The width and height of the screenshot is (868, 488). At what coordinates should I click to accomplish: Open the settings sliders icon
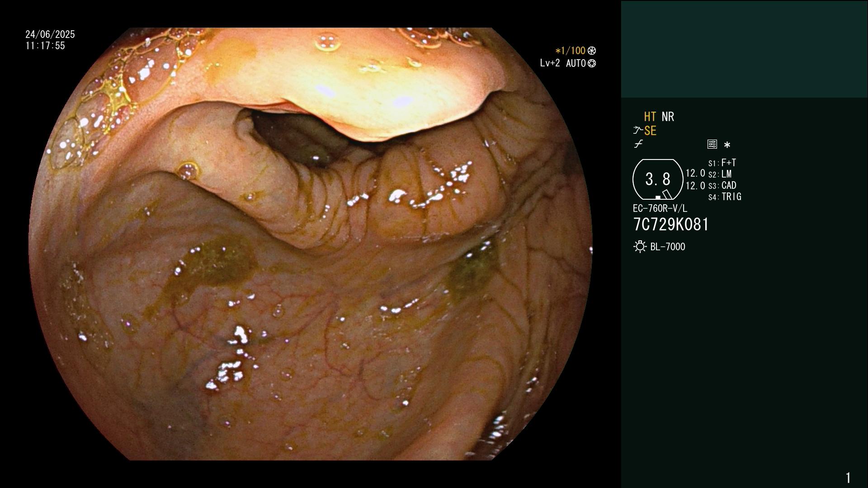point(712,145)
